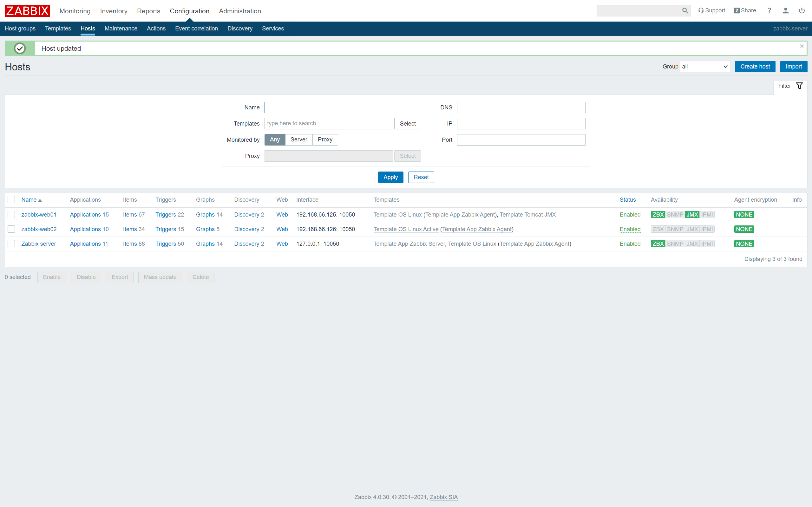Select Proxy for Monitored by
Image resolution: width=812 pixels, height=507 pixels.
(x=325, y=140)
